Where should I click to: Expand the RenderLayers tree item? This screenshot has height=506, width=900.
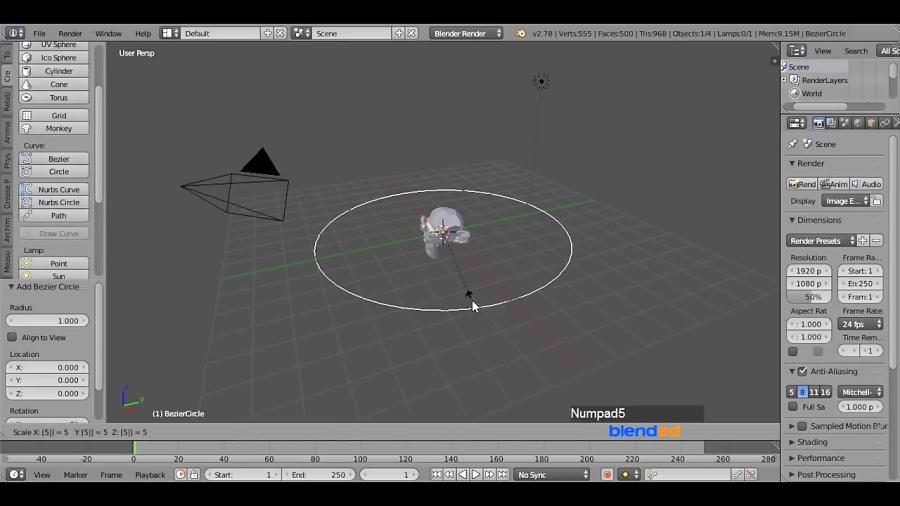784,80
